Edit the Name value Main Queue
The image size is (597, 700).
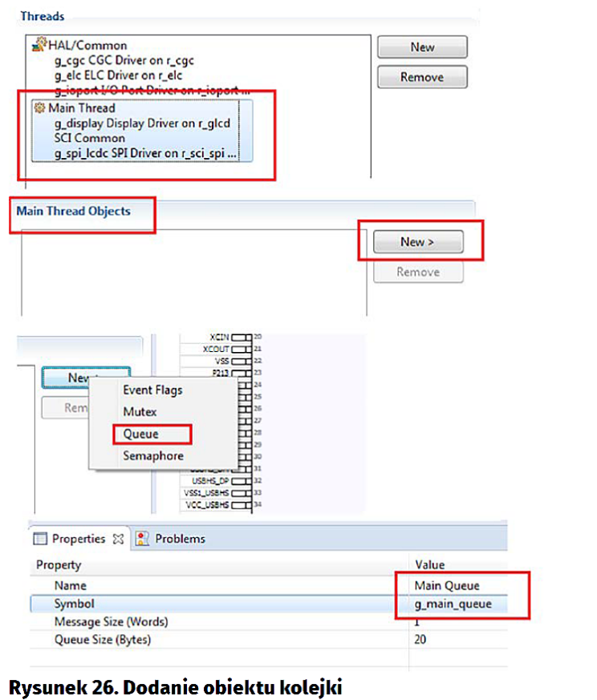(x=445, y=585)
